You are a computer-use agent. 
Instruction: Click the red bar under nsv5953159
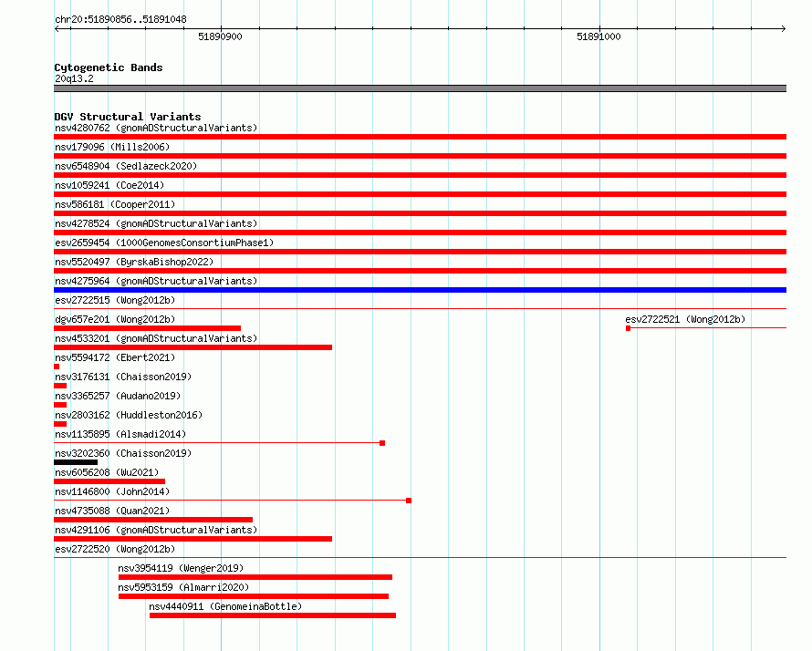pos(254,596)
